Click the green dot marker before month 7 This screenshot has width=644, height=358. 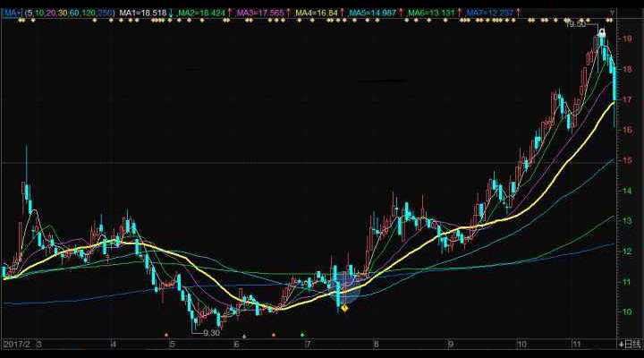pyautogui.click(x=302, y=334)
